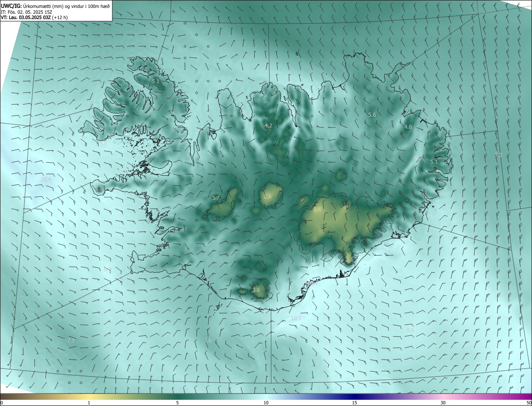Click the 2.3 value over the eastern sea
This screenshot has height=406, width=532.
pyautogui.click(x=498, y=155)
